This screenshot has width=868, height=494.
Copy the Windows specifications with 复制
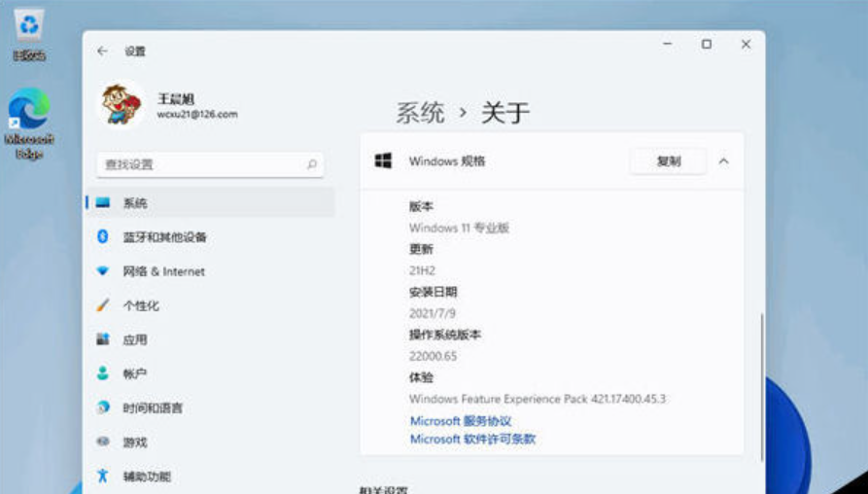coord(669,161)
